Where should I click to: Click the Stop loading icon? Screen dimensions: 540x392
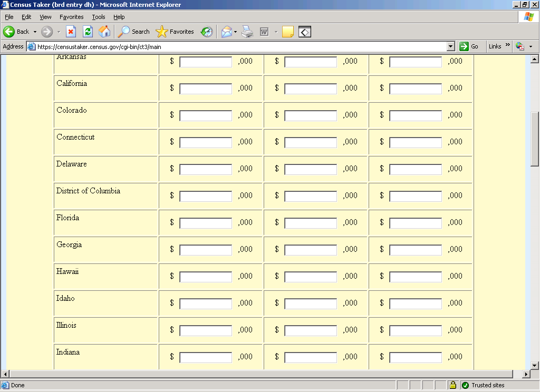[x=71, y=32]
